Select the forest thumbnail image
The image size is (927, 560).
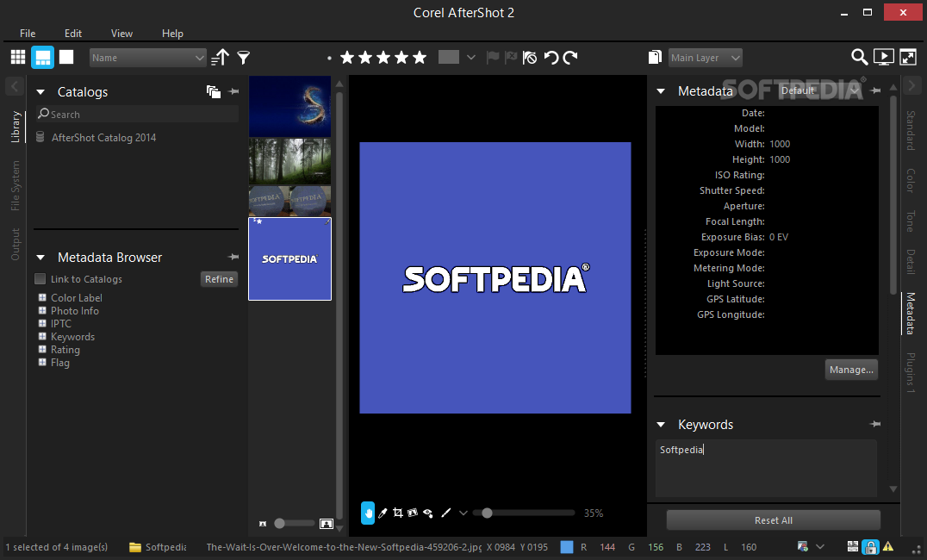[289, 161]
